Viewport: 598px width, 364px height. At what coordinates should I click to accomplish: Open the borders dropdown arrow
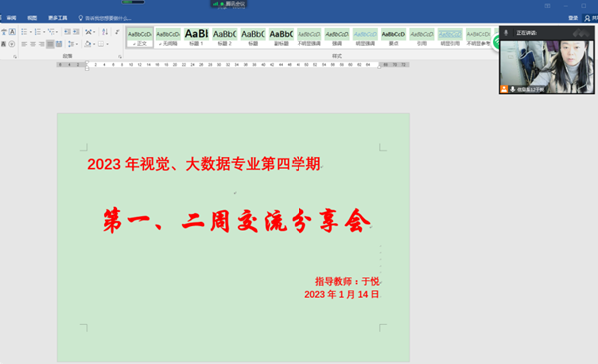(x=107, y=44)
